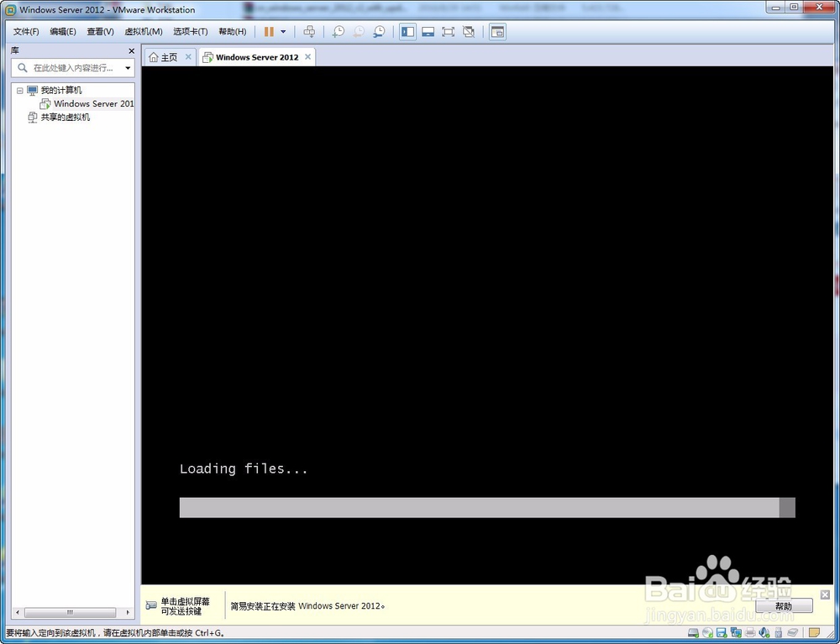Close the 主页 tab
This screenshot has height=644, width=840.
click(188, 57)
